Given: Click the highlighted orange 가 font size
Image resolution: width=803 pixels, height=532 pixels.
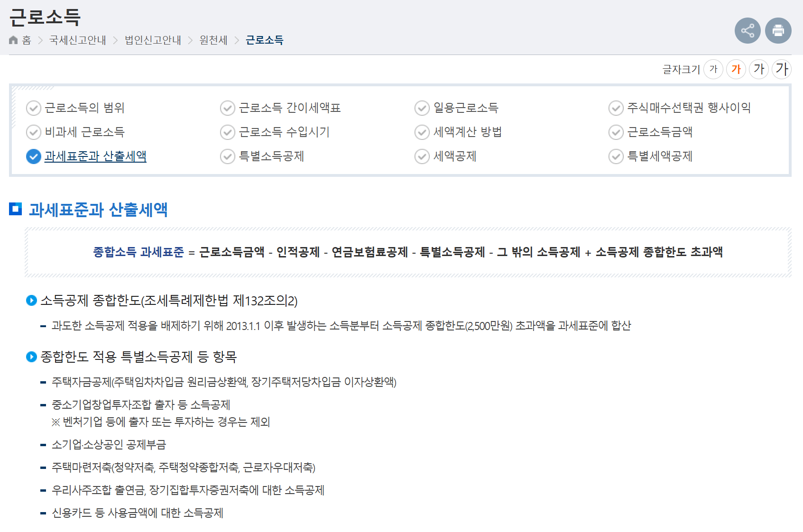Looking at the screenshot, I should click(736, 69).
